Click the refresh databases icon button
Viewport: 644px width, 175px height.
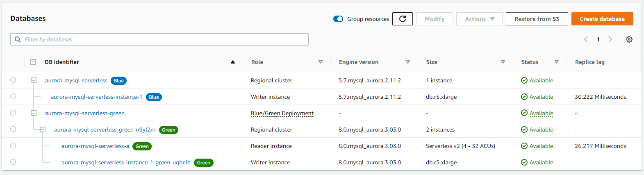[403, 19]
